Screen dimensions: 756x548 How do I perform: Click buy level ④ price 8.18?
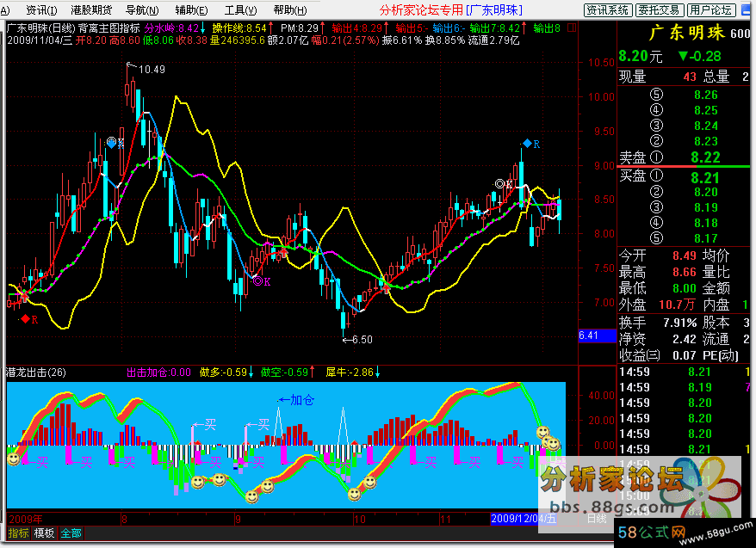point(706,223)
